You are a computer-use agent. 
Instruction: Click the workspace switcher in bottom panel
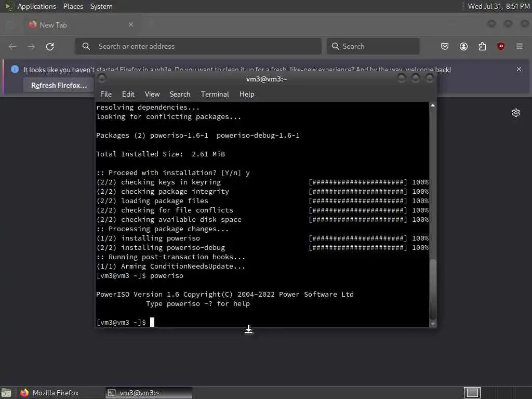click(472, 393)
